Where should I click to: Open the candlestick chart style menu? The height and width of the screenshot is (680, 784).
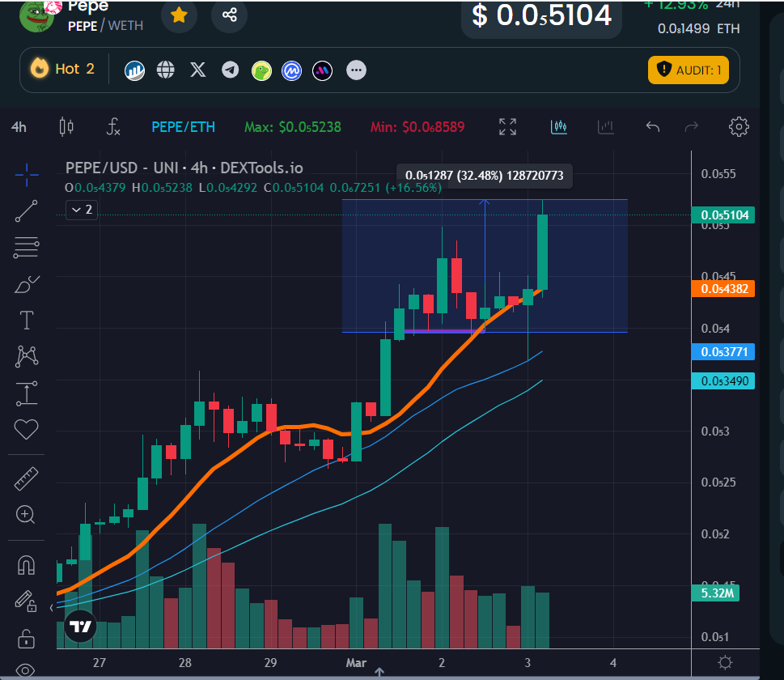(66, 126)
